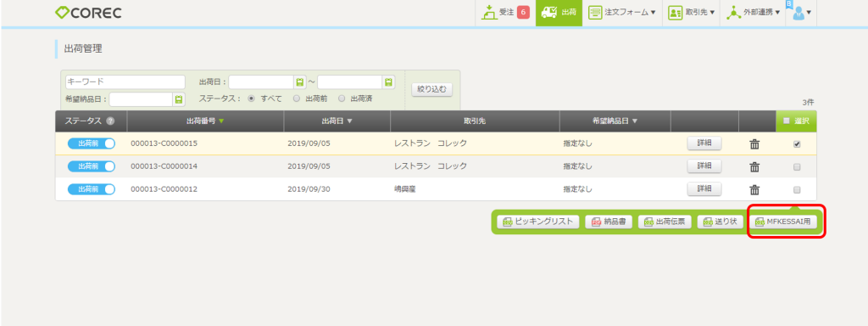This screenshot has height=326, width=868.
Task: Click the 出荷日 start date field
Action: coord(261,82)
